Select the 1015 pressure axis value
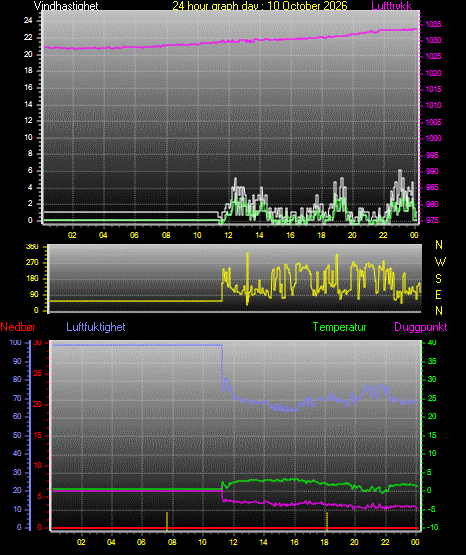The image size is (466, 555). click(x=433, y=89)
